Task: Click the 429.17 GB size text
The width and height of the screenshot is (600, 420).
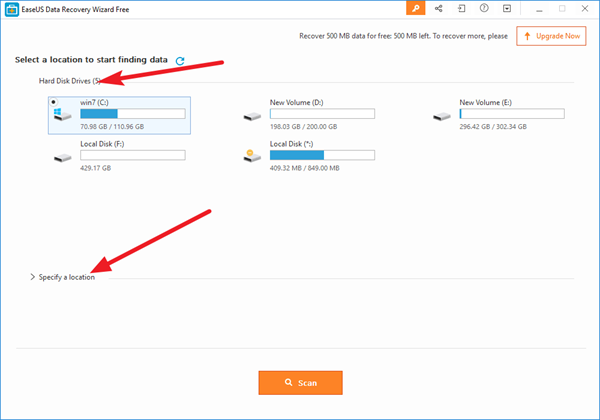Action: coord(96,168)
